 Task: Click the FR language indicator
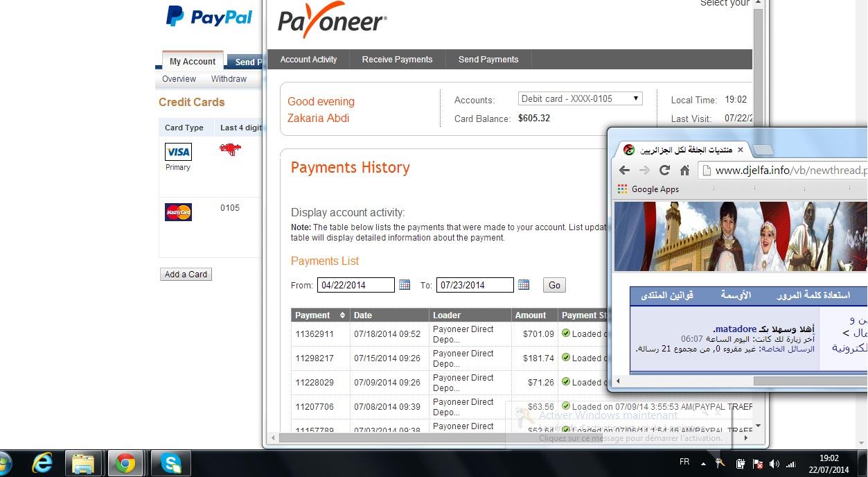[684, 462]
